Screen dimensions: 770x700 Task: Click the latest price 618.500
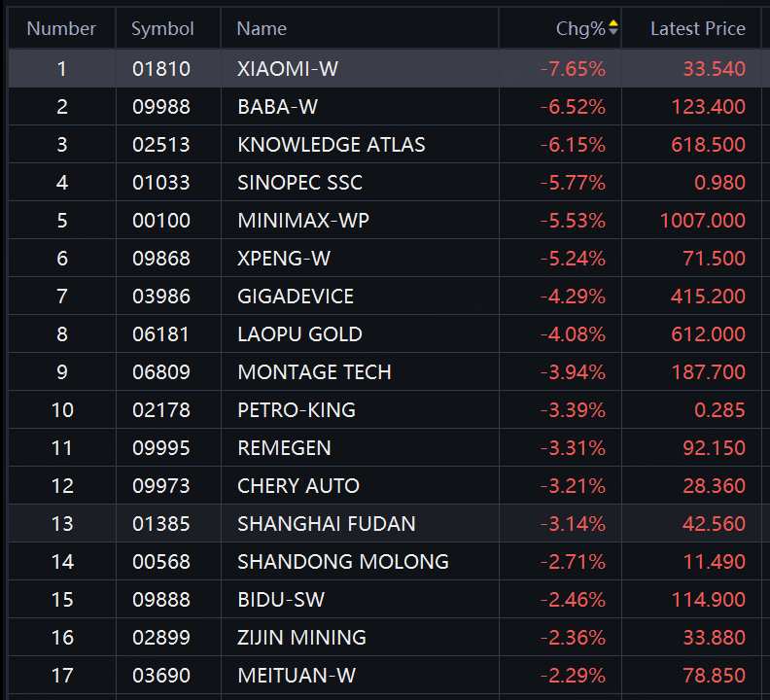point(708,145)
